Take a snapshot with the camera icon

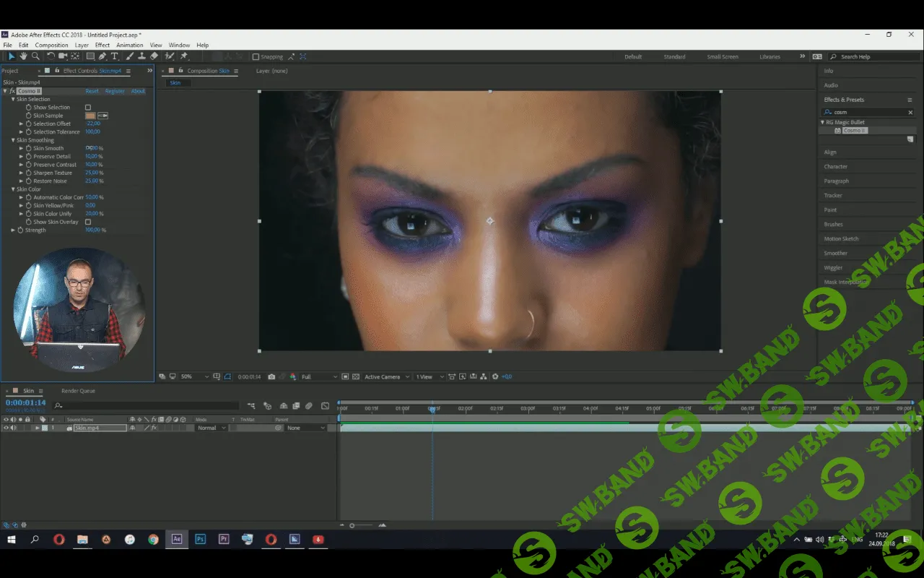[271, 376]
